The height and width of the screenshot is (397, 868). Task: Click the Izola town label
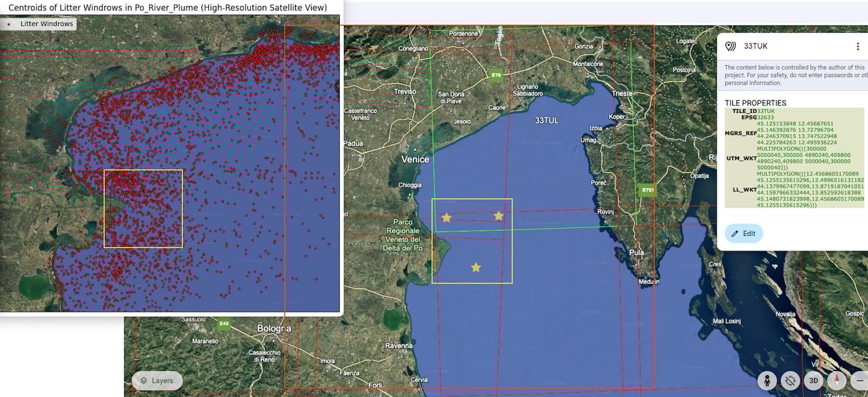coord(596,128)
